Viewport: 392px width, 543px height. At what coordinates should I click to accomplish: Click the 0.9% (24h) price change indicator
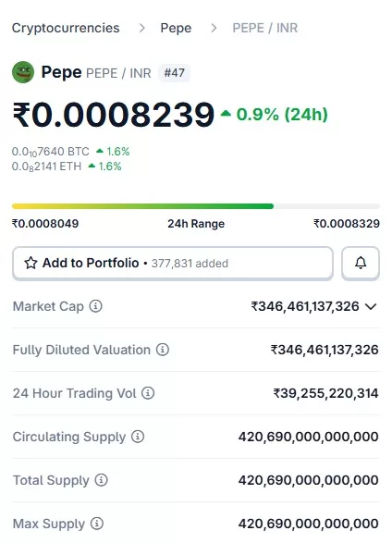click(x=275, y=115)
